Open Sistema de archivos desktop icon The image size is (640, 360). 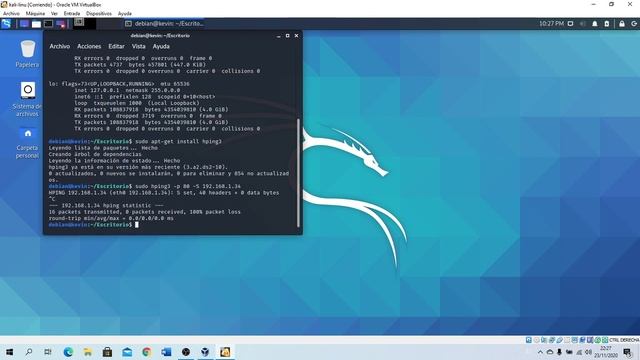click(x=27, y=99)
